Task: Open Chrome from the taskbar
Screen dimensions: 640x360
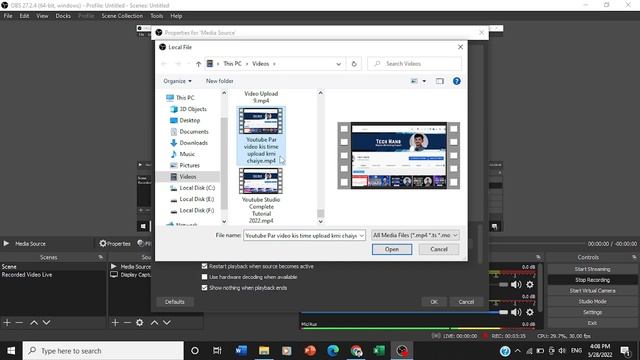Action: pyautogui.click(x=356, y=351)
